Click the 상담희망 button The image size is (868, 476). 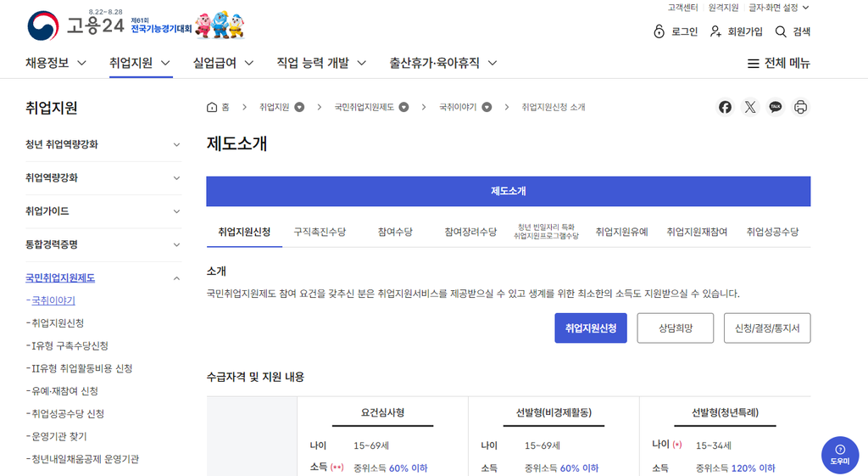676,328
